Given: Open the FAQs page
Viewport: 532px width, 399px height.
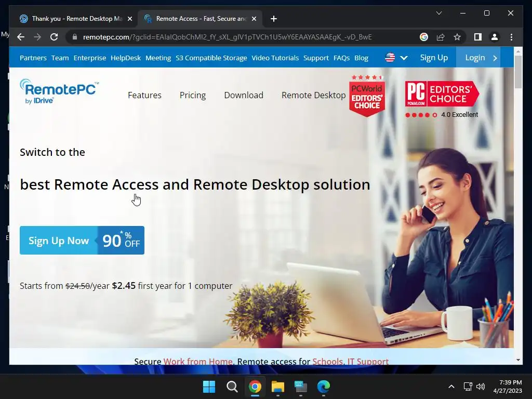Looking at the screenshot, I should (x=341, y=58).
